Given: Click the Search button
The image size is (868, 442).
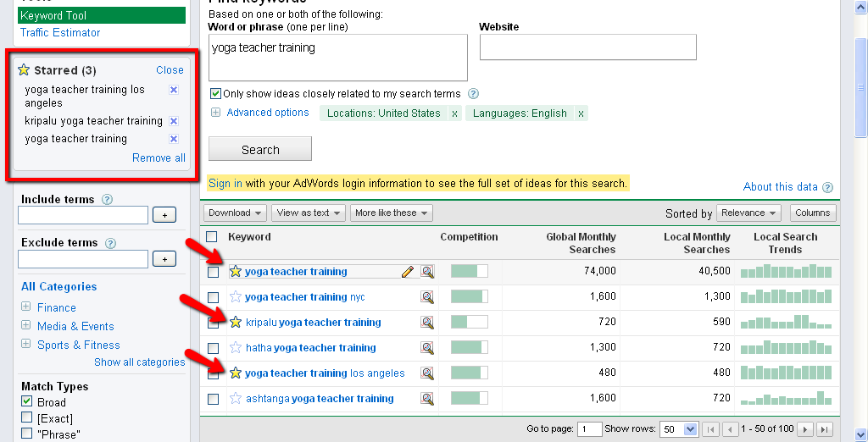Looking at the screenshot, I should pos(260,149).
